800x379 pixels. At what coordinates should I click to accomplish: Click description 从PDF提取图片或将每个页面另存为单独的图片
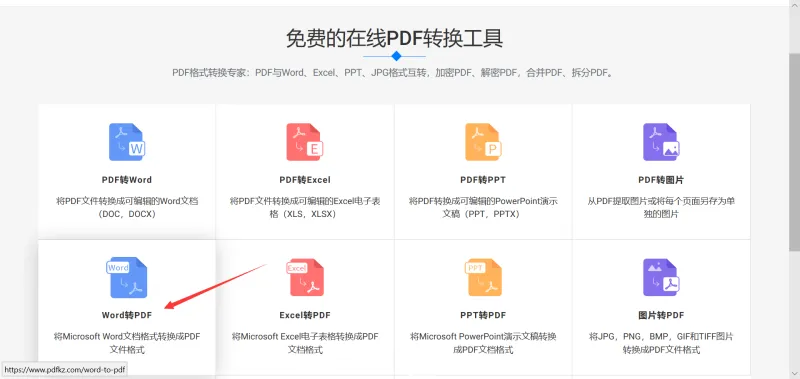click(661, 208)
